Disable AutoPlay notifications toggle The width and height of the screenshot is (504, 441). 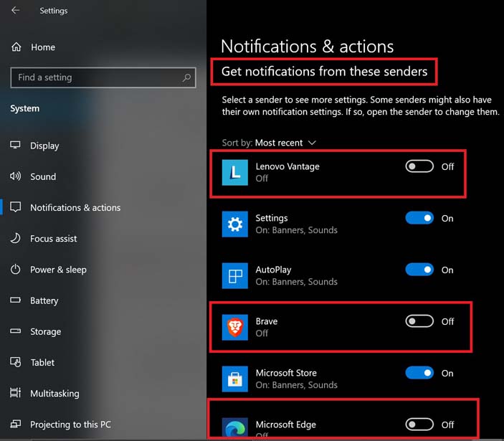pyautogui.click(x=419, y=270)
